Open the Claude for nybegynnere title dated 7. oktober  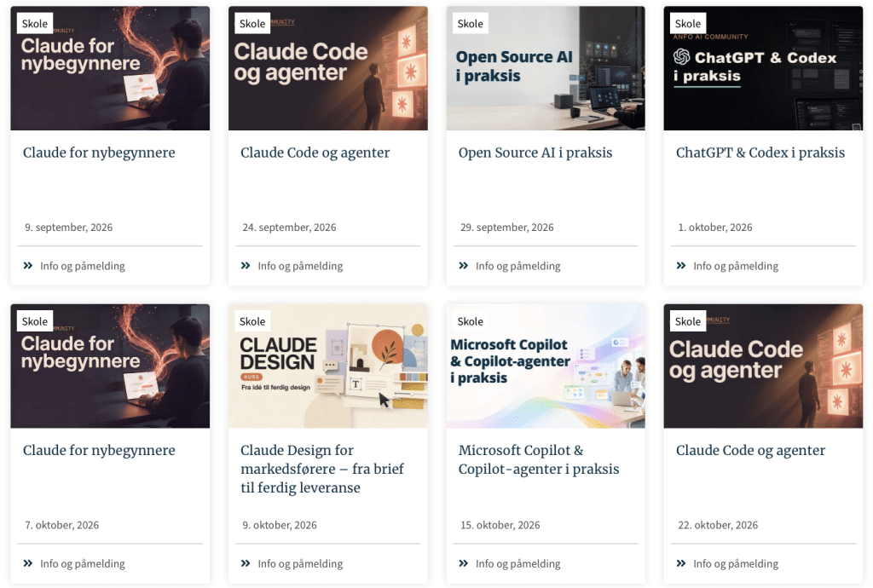pos(99,451)
